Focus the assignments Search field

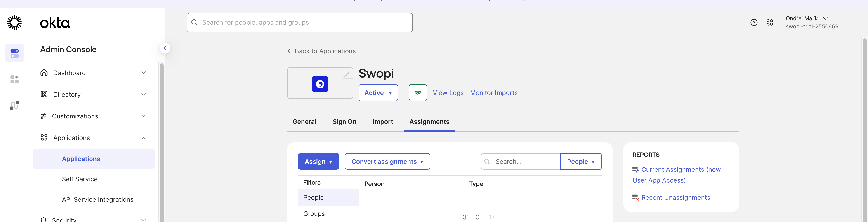pos(521,162)
